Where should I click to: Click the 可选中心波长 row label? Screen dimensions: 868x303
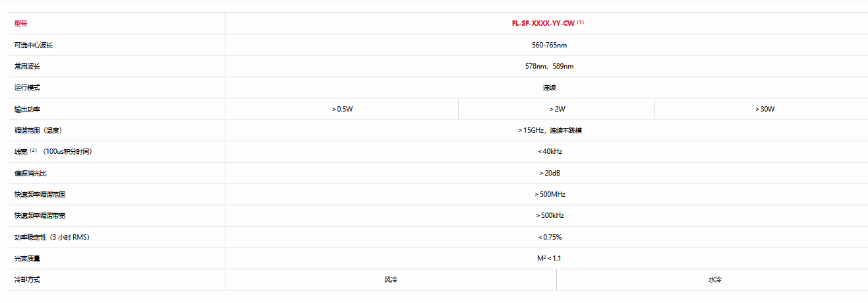(33, 45)
